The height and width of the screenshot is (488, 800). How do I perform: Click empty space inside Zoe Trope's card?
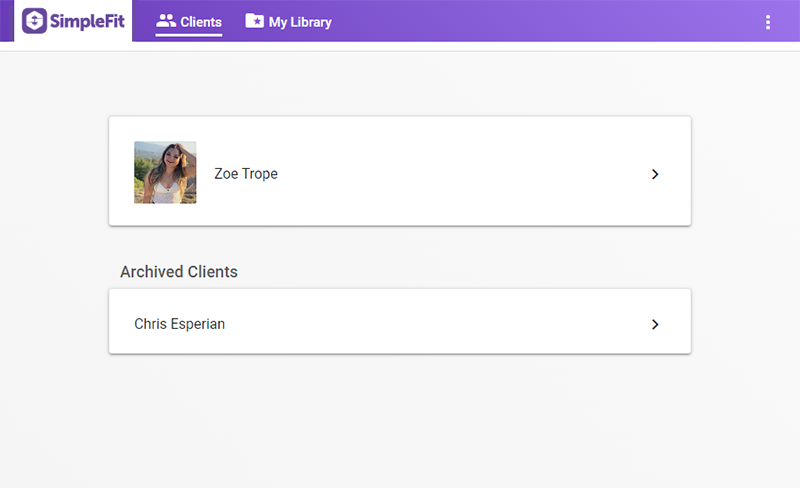[x=450, y=174]
